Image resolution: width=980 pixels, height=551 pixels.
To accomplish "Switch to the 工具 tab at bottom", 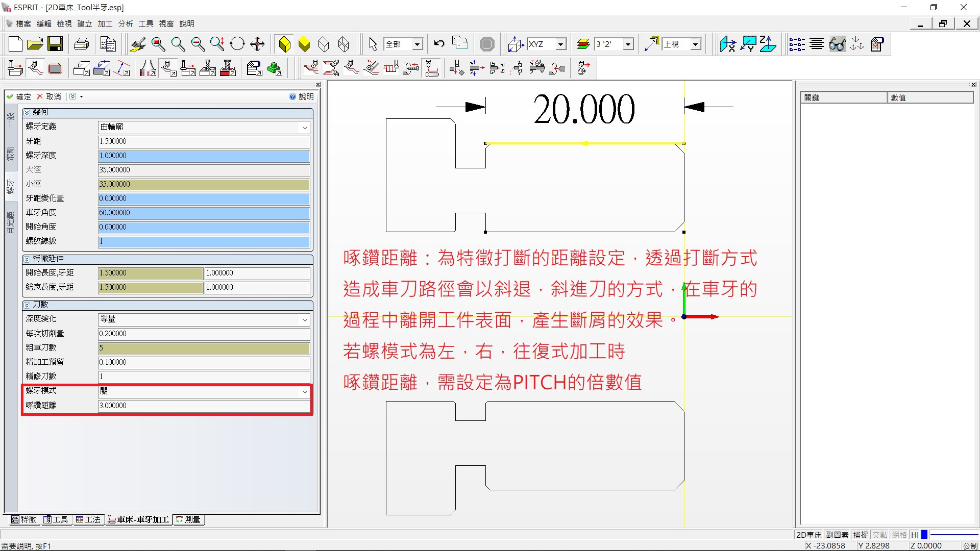I will (x=56, y=519).
